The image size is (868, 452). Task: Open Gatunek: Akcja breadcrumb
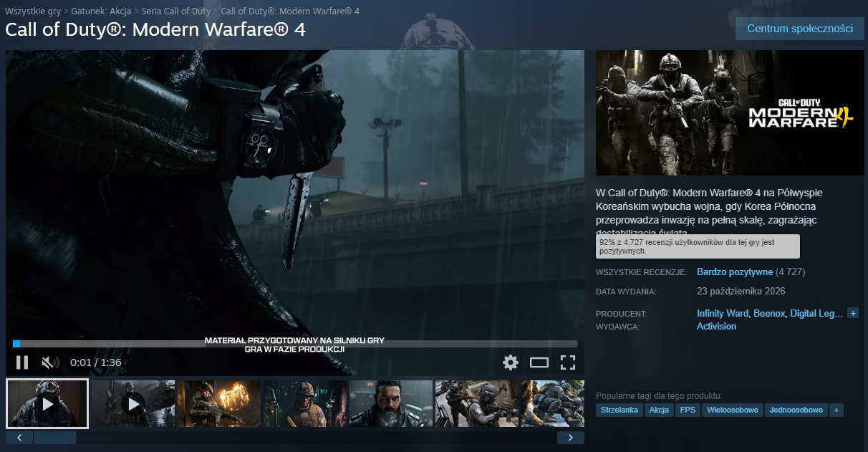point(101,11)
